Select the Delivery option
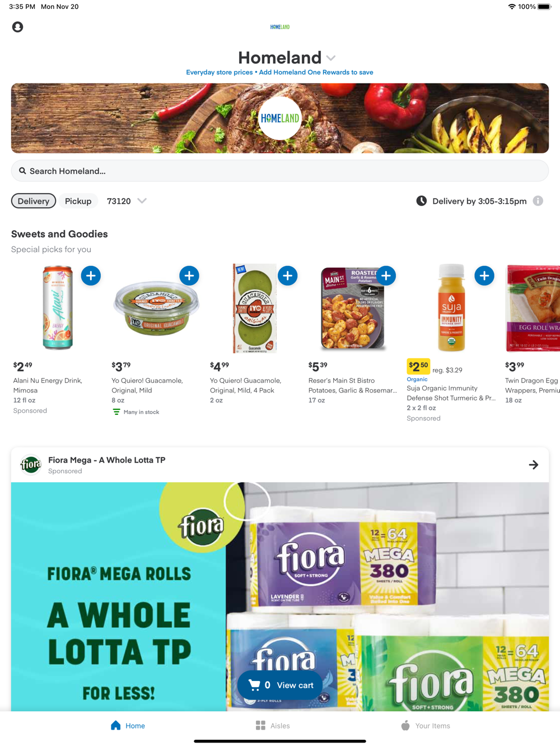Screen dimensions: 560x747 click(34, 201)
